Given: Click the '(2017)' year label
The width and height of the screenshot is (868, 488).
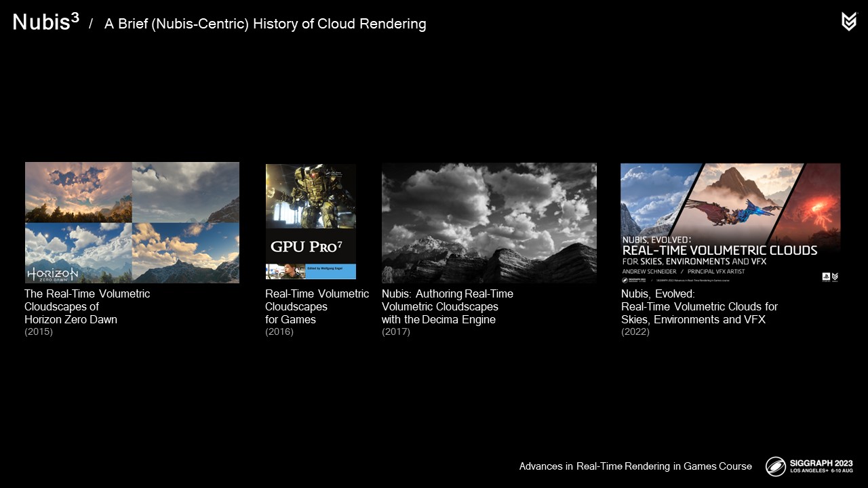Looking at the screenshot, I should (x=396, y=331).
